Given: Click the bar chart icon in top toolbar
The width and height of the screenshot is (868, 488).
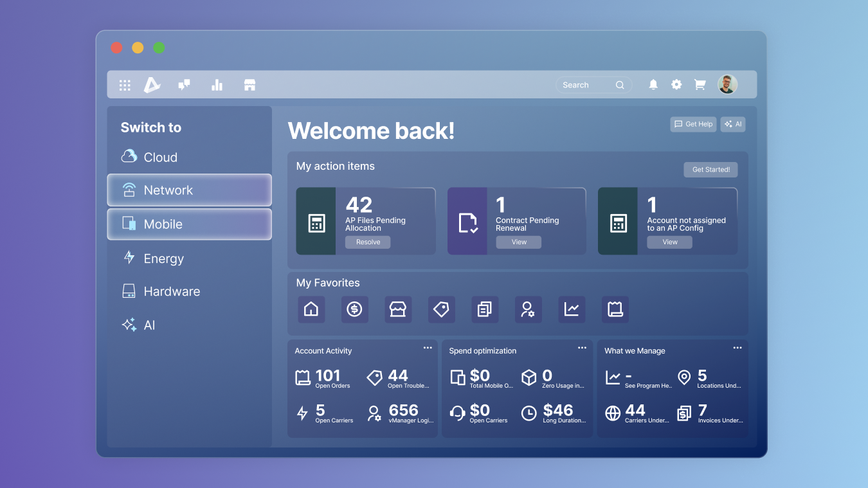Looking at the screenshot, I should click(217, 85).
